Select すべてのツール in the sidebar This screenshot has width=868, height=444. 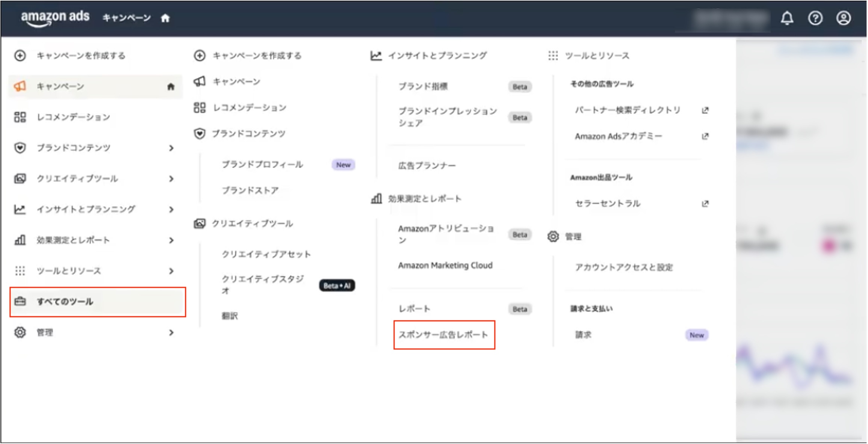point(98,302)
